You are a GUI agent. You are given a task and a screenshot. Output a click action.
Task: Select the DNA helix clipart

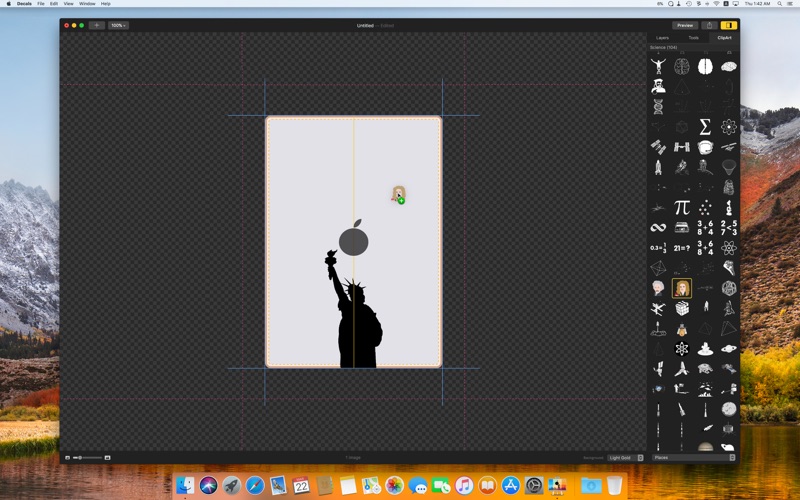click(658, 107)
